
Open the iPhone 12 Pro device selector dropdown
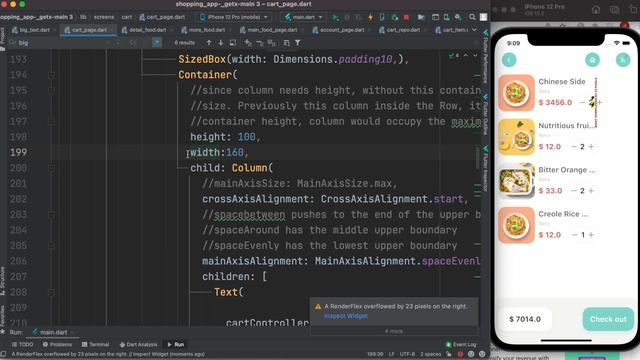[233, 17]
